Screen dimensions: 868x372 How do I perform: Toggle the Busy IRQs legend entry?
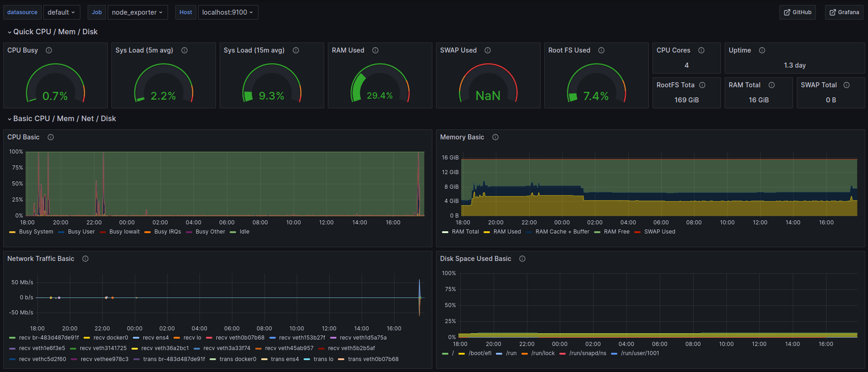pyautogui.click(x=168, y=232)
